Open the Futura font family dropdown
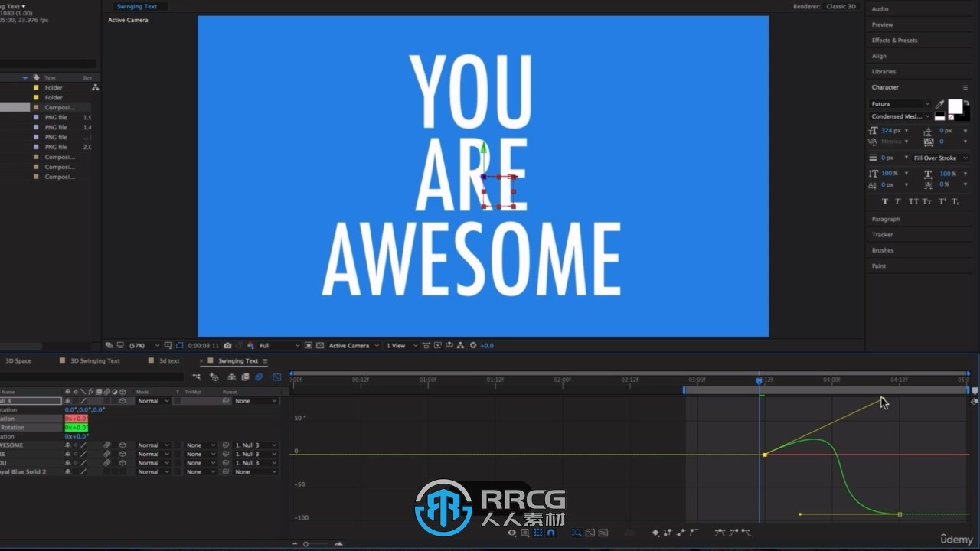Viewport: 980px width, 551px height. tap(900, 104)
